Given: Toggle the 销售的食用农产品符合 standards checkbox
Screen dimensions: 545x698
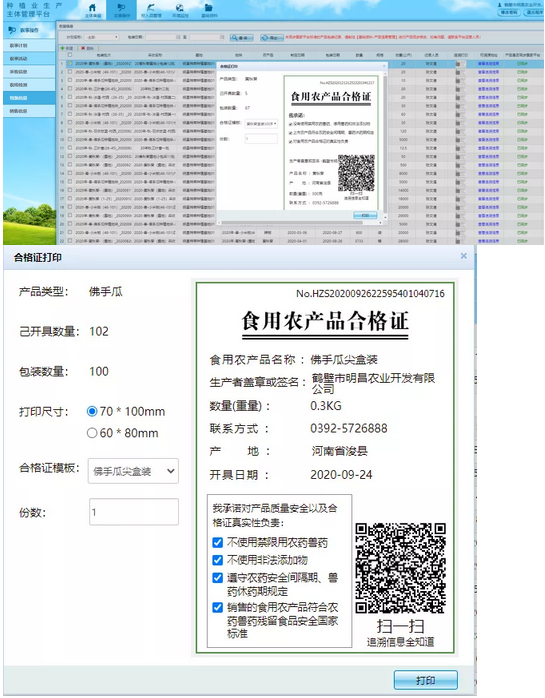Looking at the screenshot, I should (217, 607).
